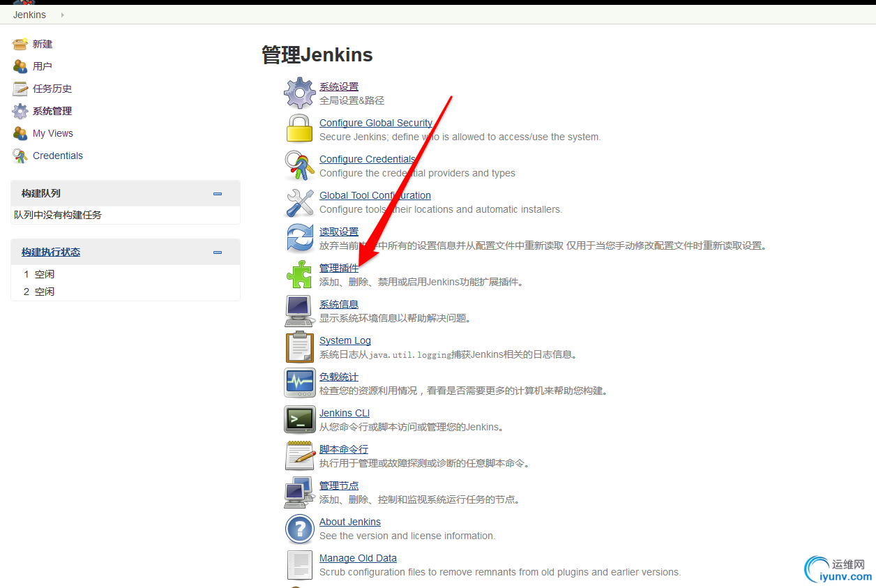This screenshot has height=588, width=876.
Task: Open Credentials in the sidebar
Action: click(58, 156)
